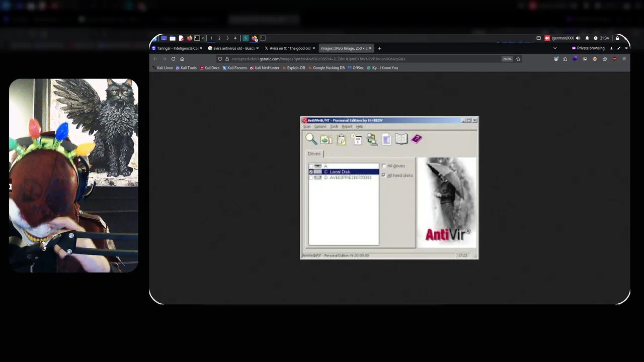Click second AntiVir toolbar icon with green drive
Image resolution: width=644 pixels, height=362 pixels.
click(326, 140)
